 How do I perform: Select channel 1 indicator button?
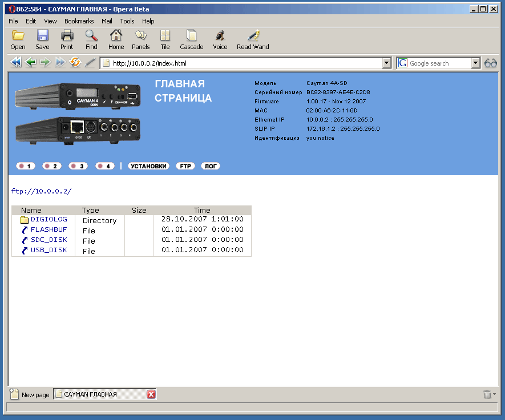[x=26, y=166]
